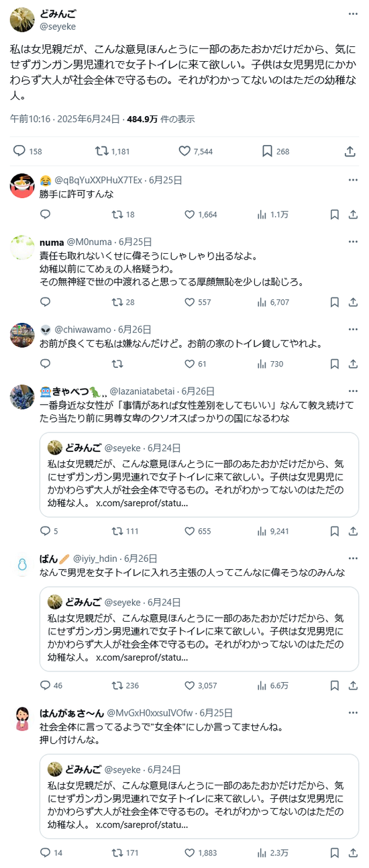
Task: Open more options for numa's reply
Action: [x=352, y=242]
